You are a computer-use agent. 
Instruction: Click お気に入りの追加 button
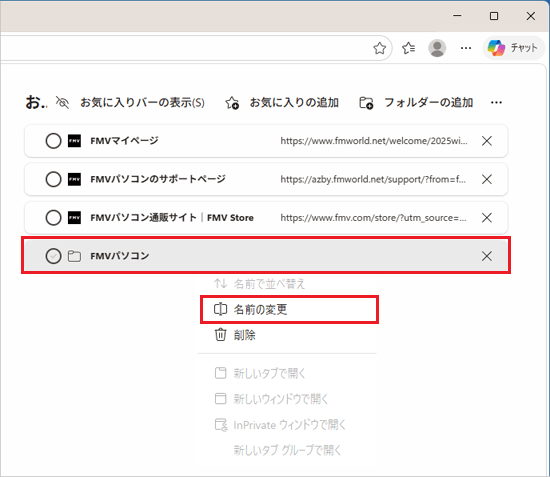pyautogui.click(x=294, y=103)
